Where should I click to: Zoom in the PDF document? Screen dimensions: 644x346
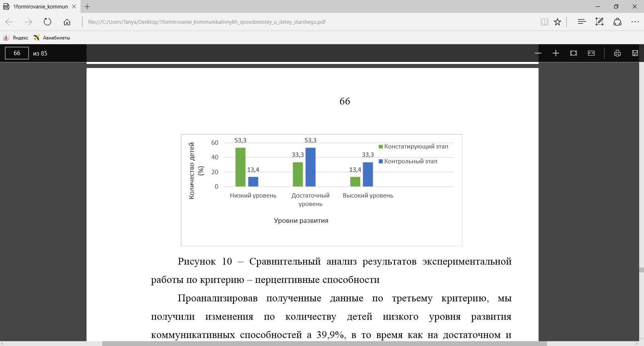pos(556,53)
